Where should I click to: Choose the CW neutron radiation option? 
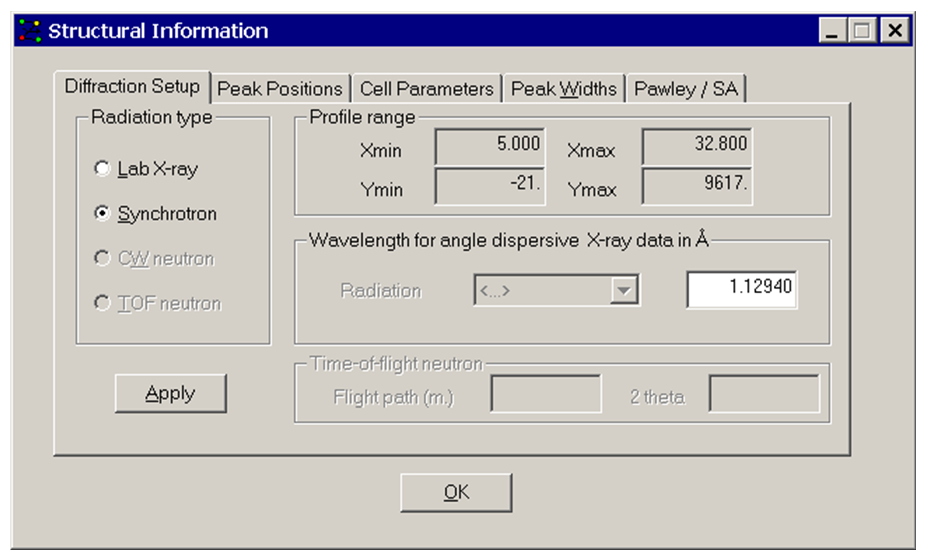102,258
